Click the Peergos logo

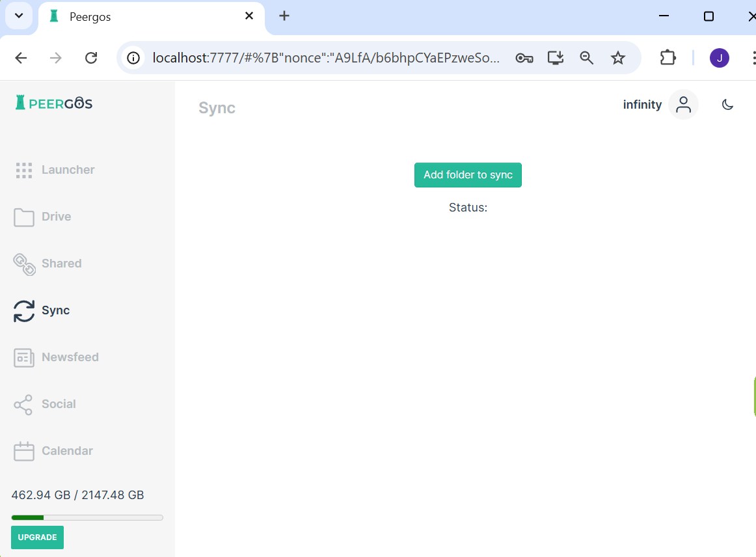coord(52,102)
